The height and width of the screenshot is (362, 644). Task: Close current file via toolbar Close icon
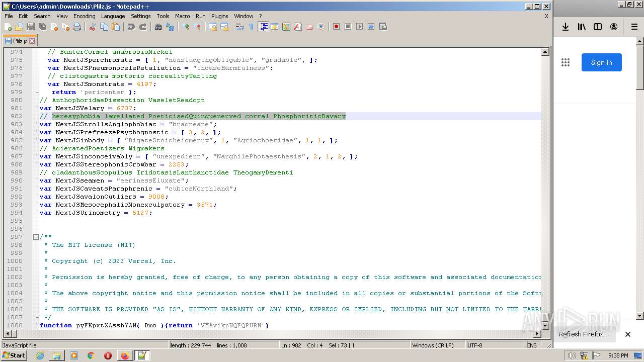tap(54, 27)
